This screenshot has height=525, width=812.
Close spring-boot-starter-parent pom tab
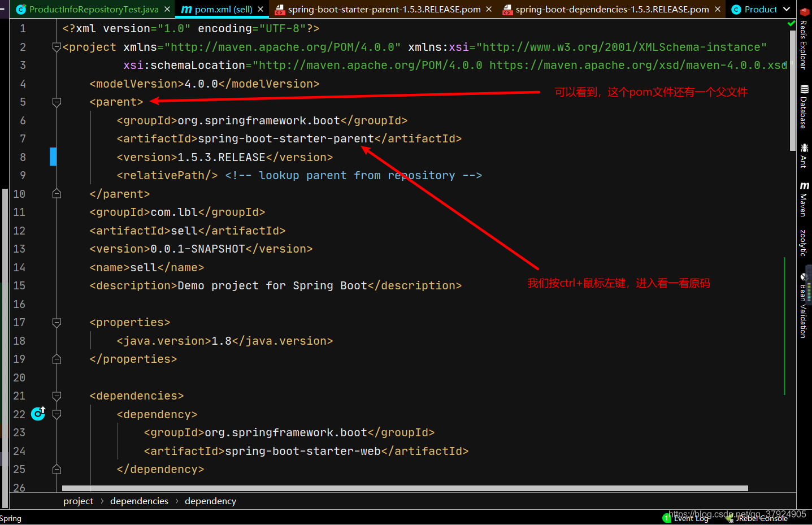[x=489, y=10]
